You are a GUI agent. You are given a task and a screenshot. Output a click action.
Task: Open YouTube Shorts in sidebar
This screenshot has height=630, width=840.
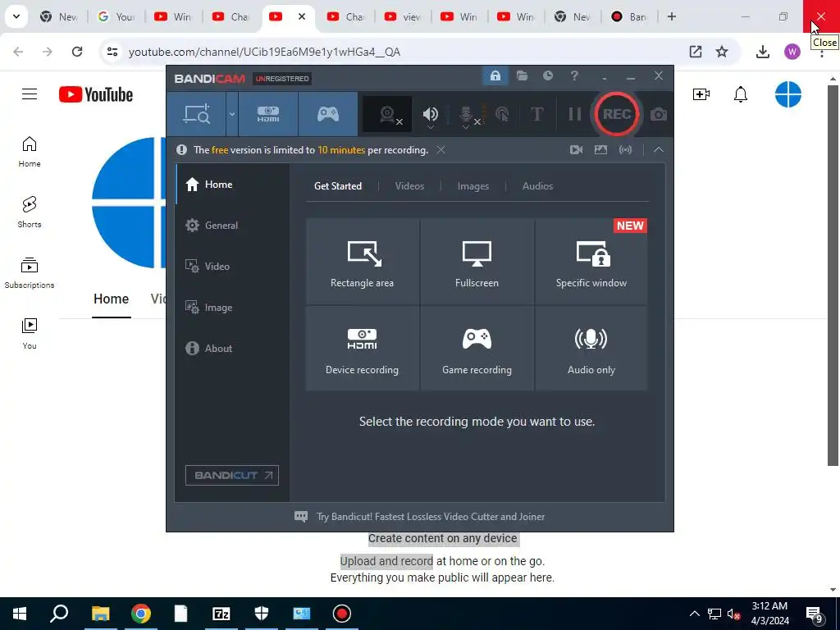tap(30, 212)
